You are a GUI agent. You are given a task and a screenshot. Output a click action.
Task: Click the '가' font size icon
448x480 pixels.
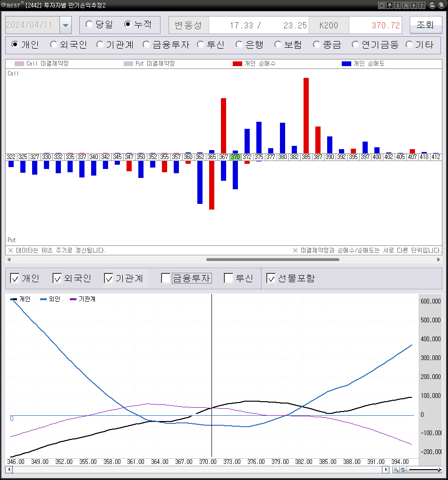[x=406, y=5]
